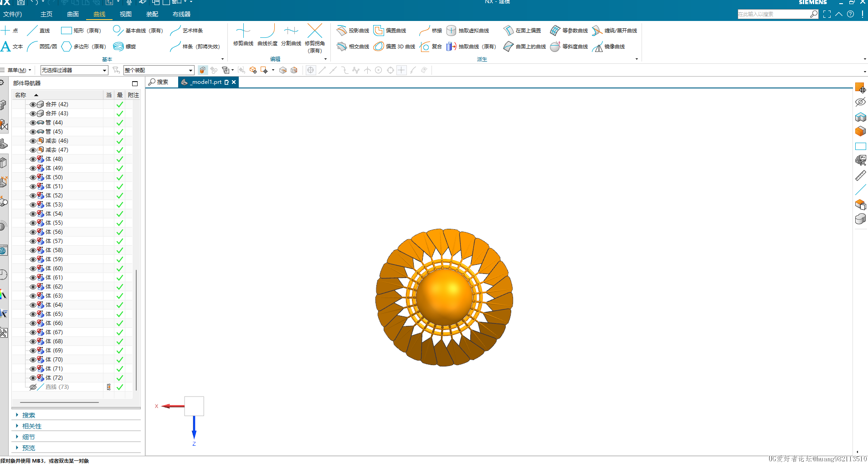This screenshot has width=868, height=464.
Task: Select the 曲面上的曲线 tool
Action: point(524,46)
